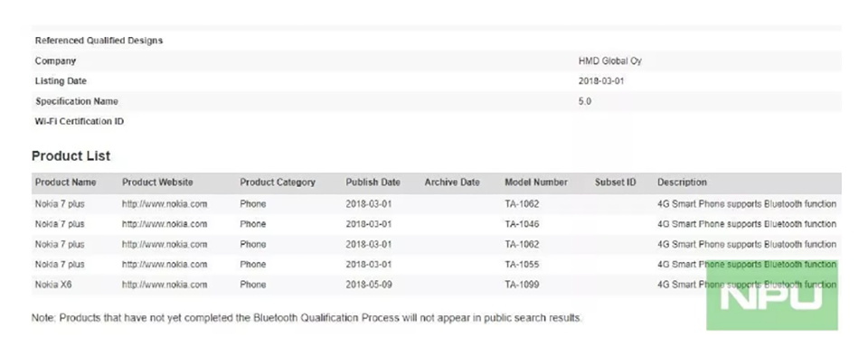Click the HMD Global Oy company value
The height and width of the screenshot is (356, 868).
pos(610,61)
